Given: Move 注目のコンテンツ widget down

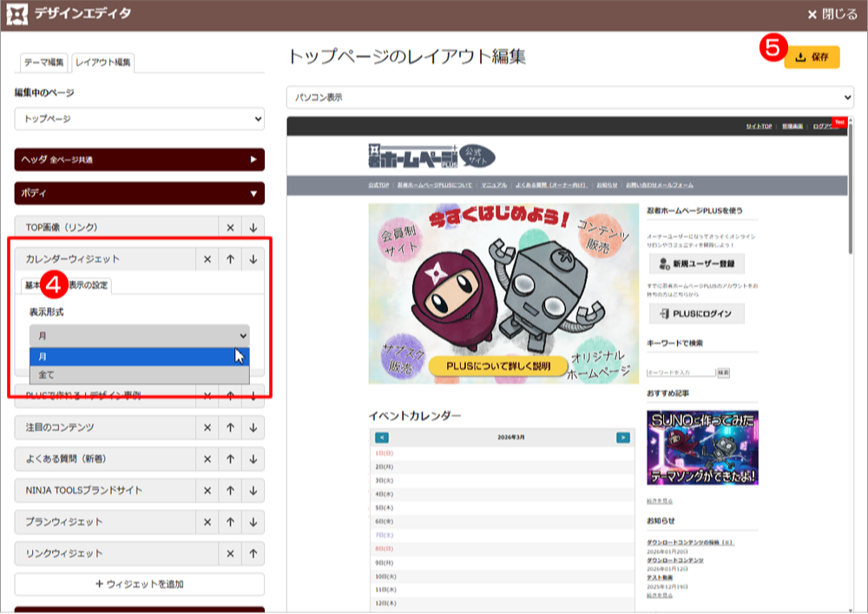Looking at the screenshot, I should pyautogui.click(x=253, y=427).
